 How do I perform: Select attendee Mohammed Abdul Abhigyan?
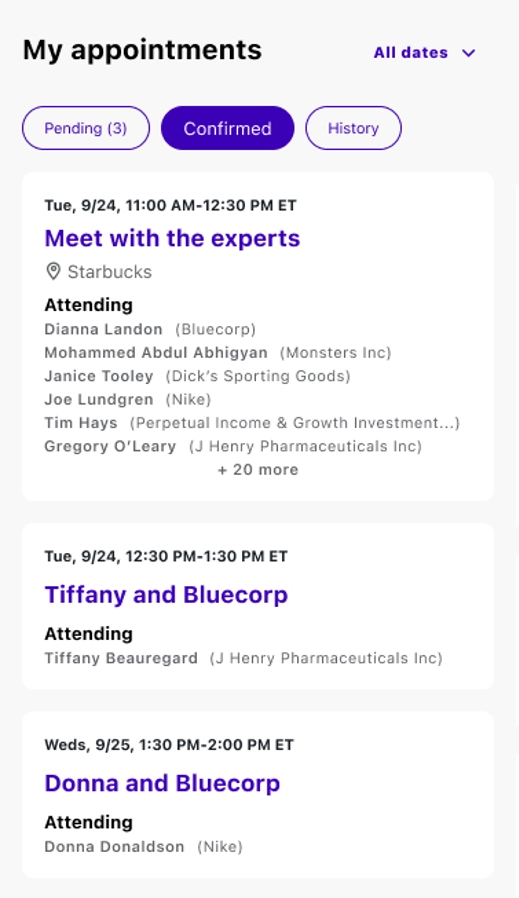[156, 353]
